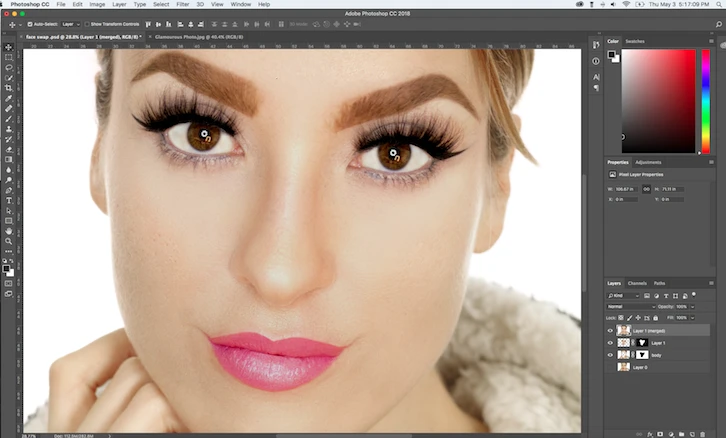Click the Add layer style fx icon
This screenshot has height=438, width=726.
[x=650, y=434]
